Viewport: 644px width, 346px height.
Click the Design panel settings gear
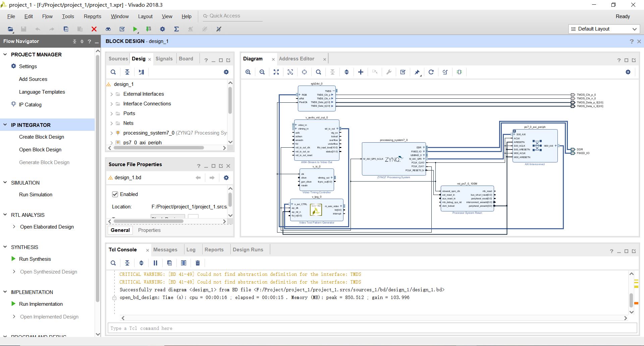point(226,72)
